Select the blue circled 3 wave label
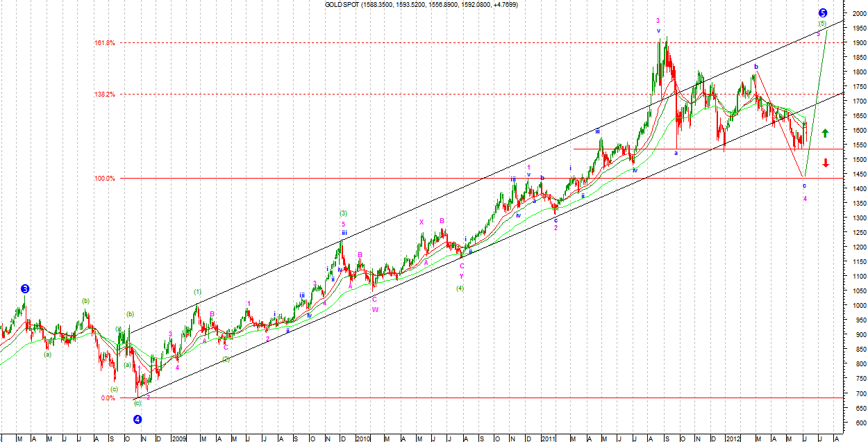 [x=25, y=288]
